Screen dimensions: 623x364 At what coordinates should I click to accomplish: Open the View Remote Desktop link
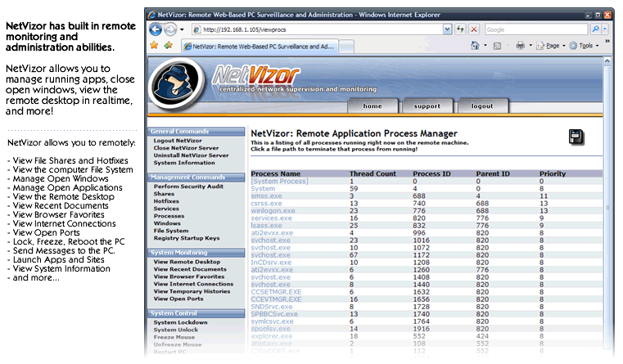coord(187,262)
